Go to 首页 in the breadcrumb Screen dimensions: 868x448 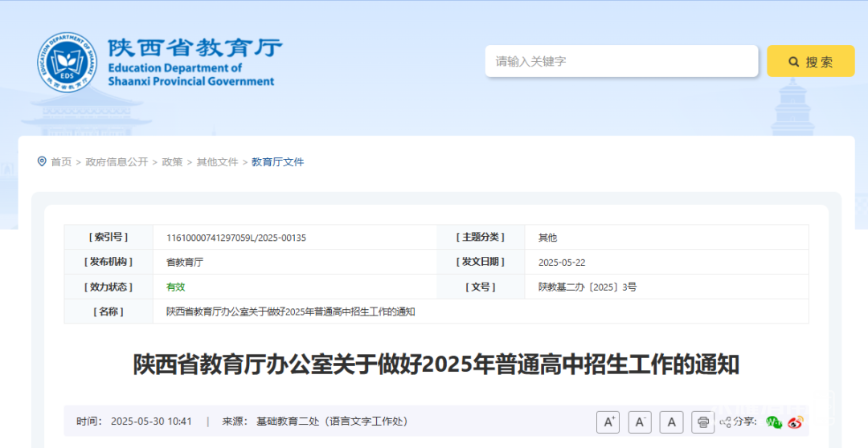(61, 162)
